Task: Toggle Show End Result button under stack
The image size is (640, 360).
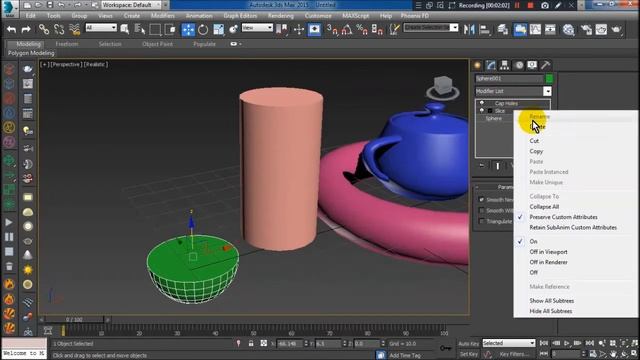Action: click(x=498, y=166)
